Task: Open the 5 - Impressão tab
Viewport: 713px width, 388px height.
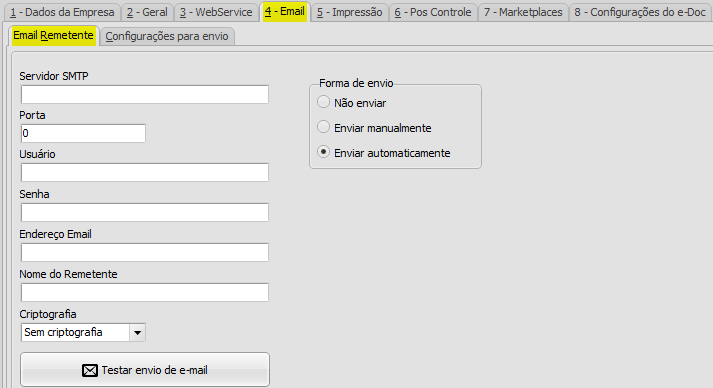Action: click(350, 12)
